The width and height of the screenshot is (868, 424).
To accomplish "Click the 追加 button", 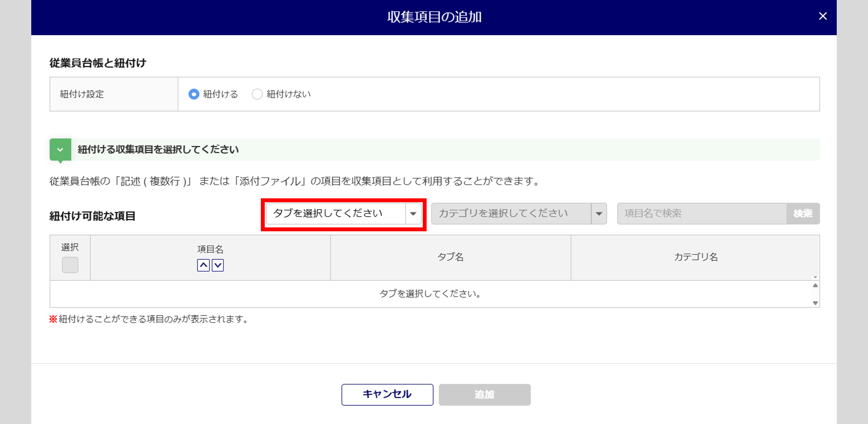I will [484, 394].
